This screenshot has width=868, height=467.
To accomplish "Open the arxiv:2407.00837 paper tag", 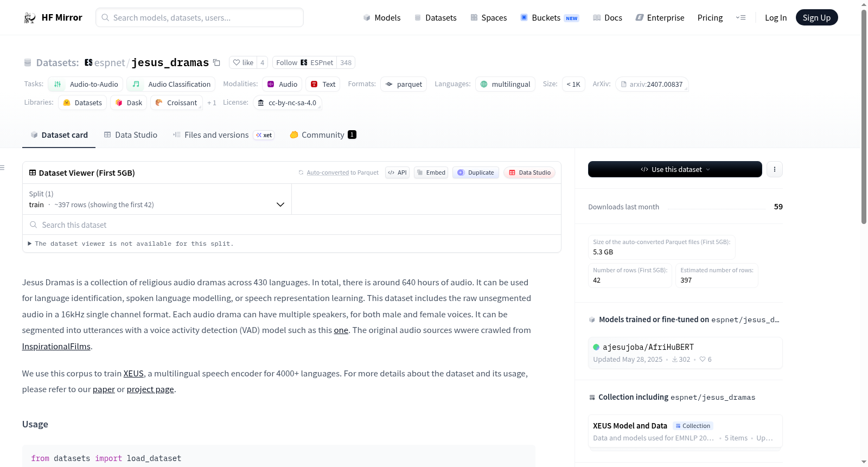I will click(x=652, y=84).
